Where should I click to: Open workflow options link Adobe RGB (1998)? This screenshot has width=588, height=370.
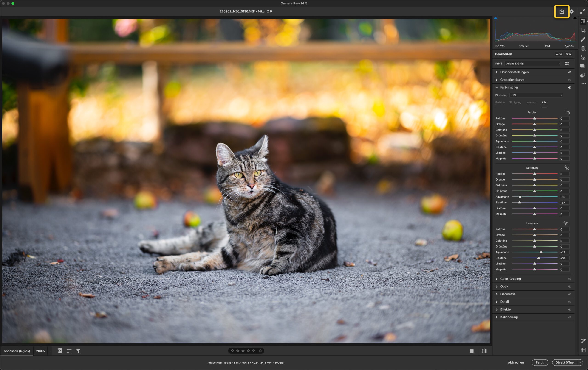point(246,363)
